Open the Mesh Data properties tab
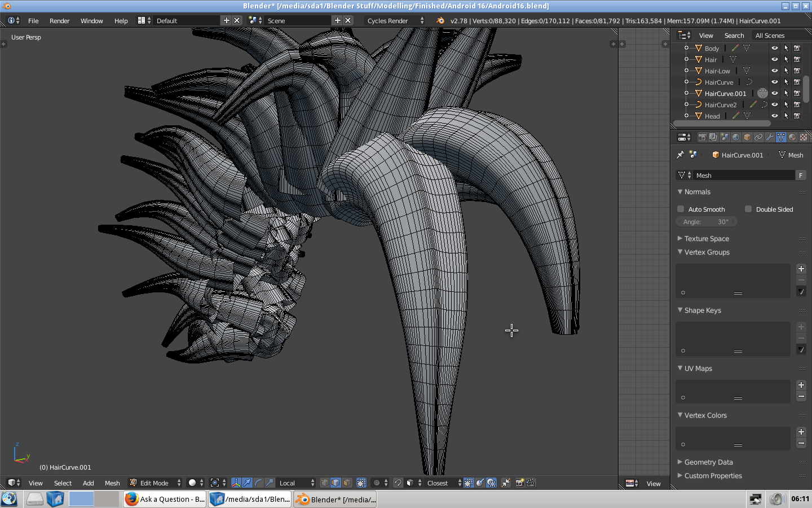This screenshot has width=812, height=508. (781, 137)
